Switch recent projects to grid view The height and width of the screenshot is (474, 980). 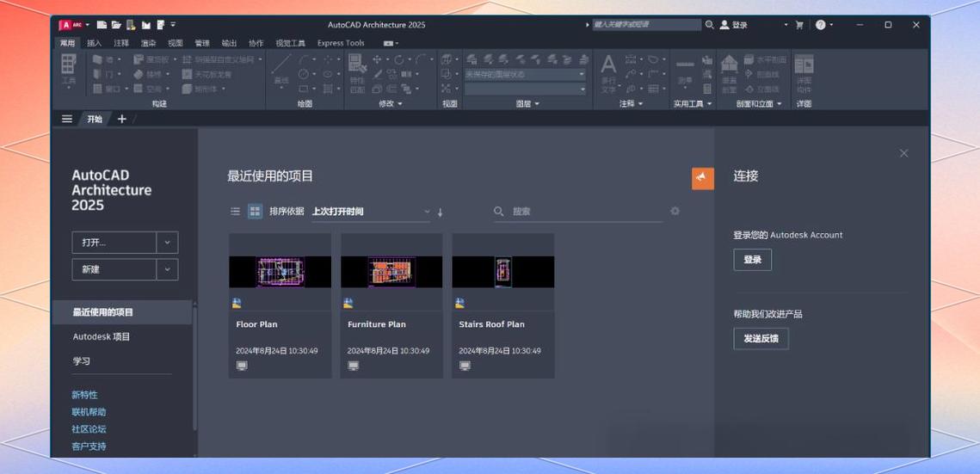coord(255,211)
